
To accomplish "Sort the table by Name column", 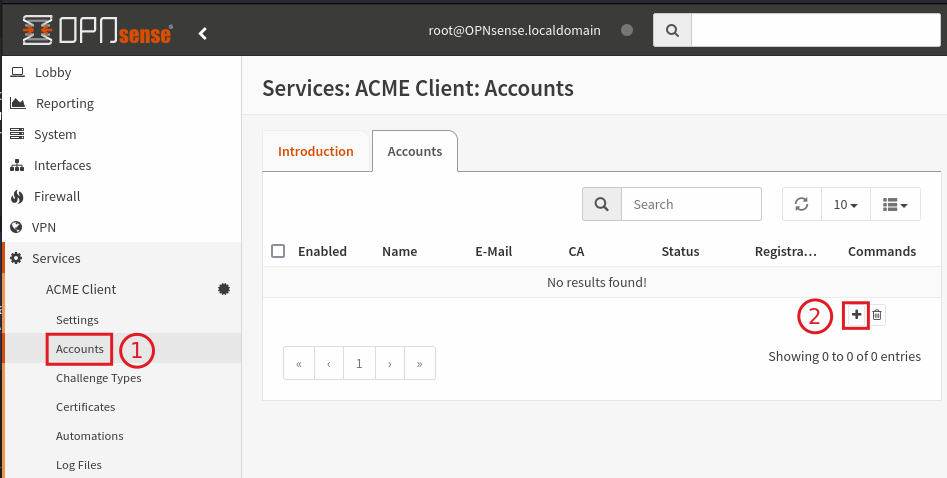I will [399, 251].
